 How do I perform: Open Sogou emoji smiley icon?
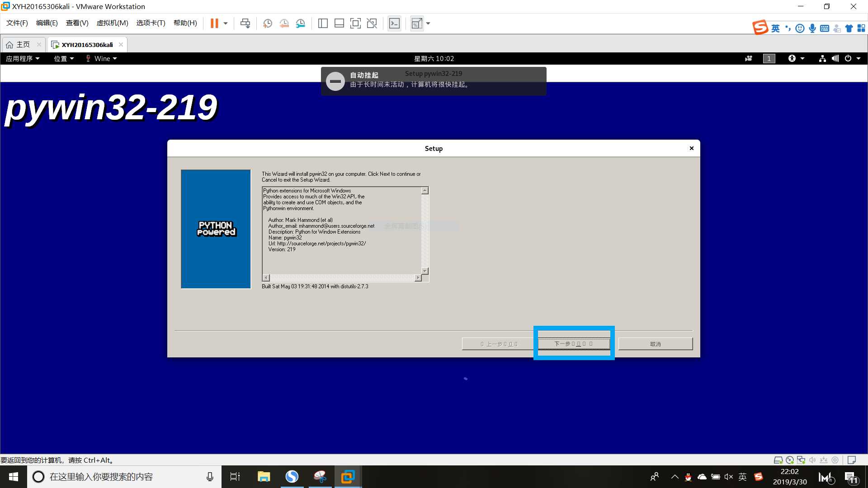tap(800, 28)
